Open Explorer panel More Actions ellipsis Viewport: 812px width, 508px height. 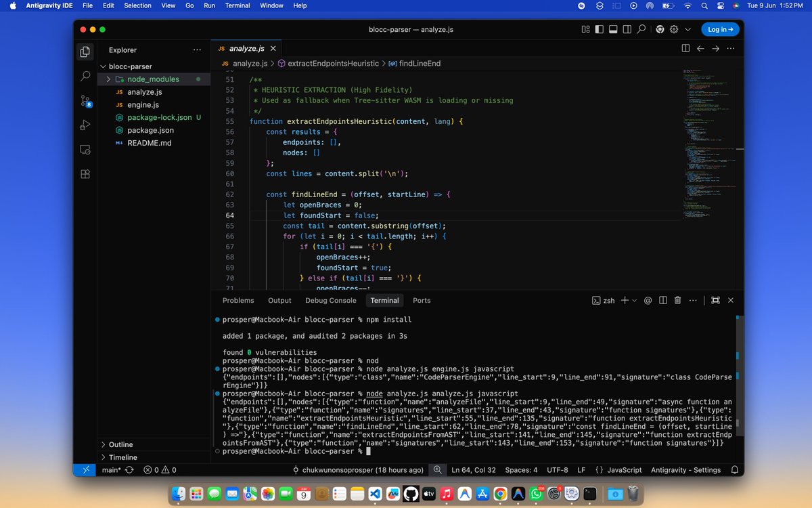(x=197, y=50)
